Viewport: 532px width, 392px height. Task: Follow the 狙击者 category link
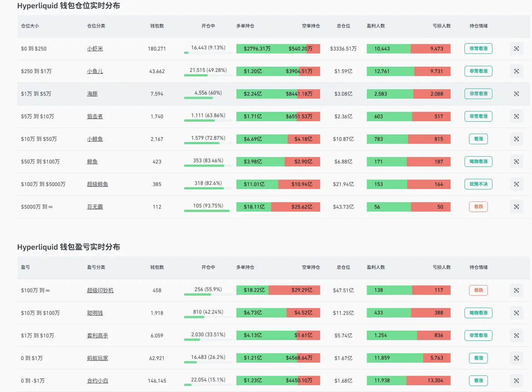(95, 116)
